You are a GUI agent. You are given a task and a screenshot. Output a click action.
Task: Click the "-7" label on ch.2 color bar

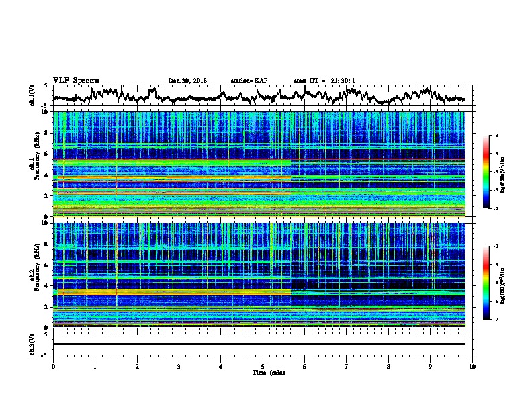(496, 319)
